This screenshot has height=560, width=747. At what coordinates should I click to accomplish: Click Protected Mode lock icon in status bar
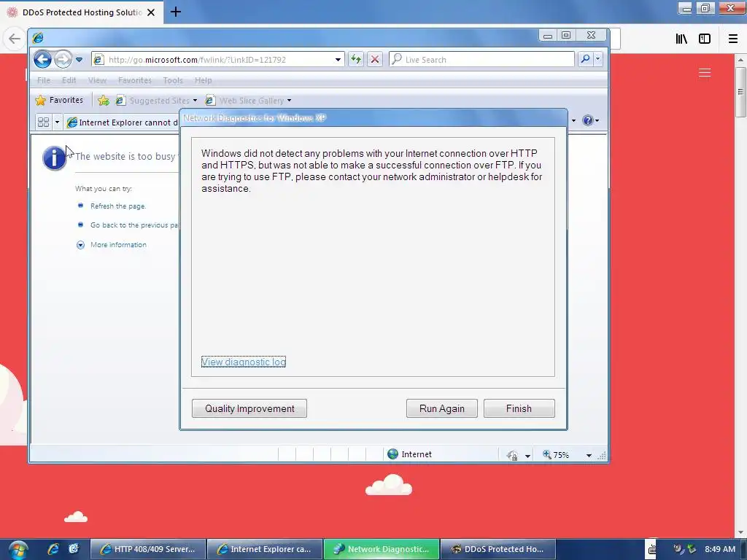tap(513, 455)
